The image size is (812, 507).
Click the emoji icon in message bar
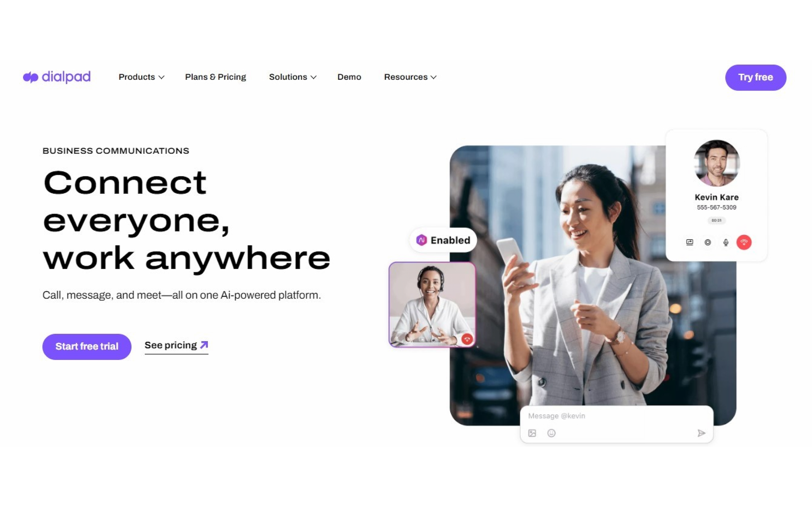551,434
